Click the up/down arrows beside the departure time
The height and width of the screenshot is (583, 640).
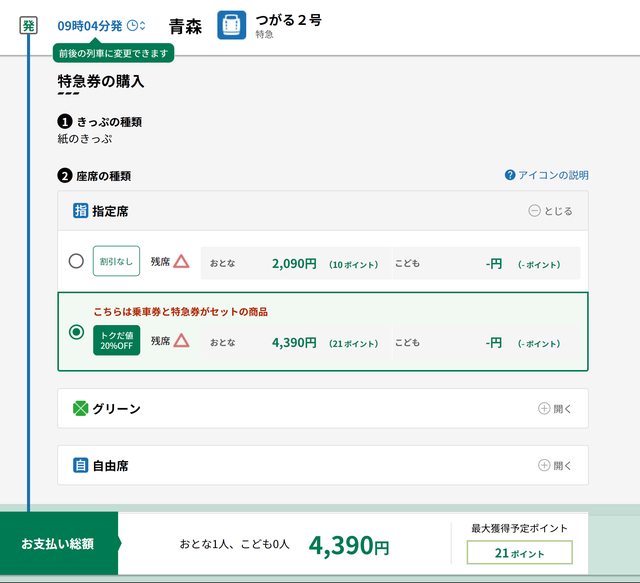click(x=143, y=25)
